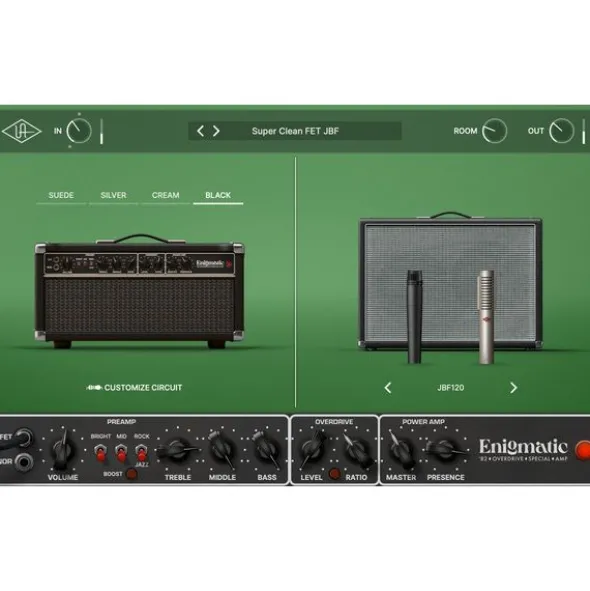Click the overdrive LEVEL knob
This screenshot has height=591, width=590.
(312, 450)
